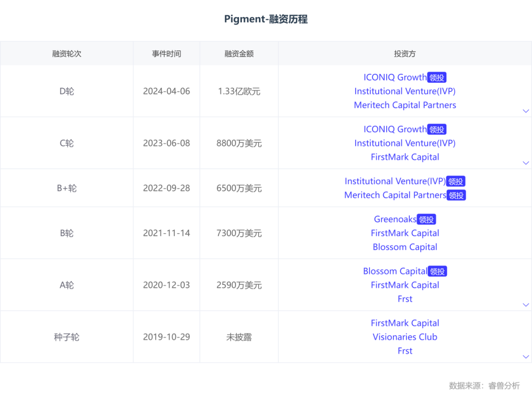Viewport: 532px width, 407px height.
Task: Open FirstMark Capital link in 种子轮 row
Action: [x=405, y=323]
